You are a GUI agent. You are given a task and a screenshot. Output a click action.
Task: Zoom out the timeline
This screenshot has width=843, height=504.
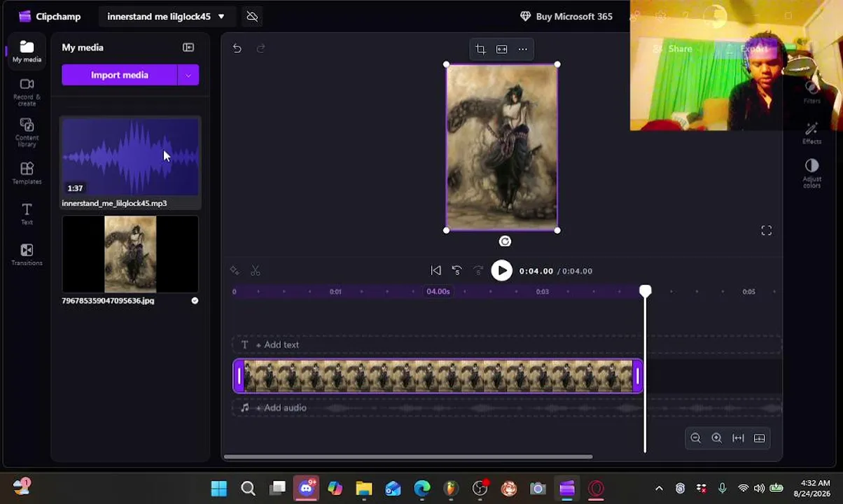(695, 438)
